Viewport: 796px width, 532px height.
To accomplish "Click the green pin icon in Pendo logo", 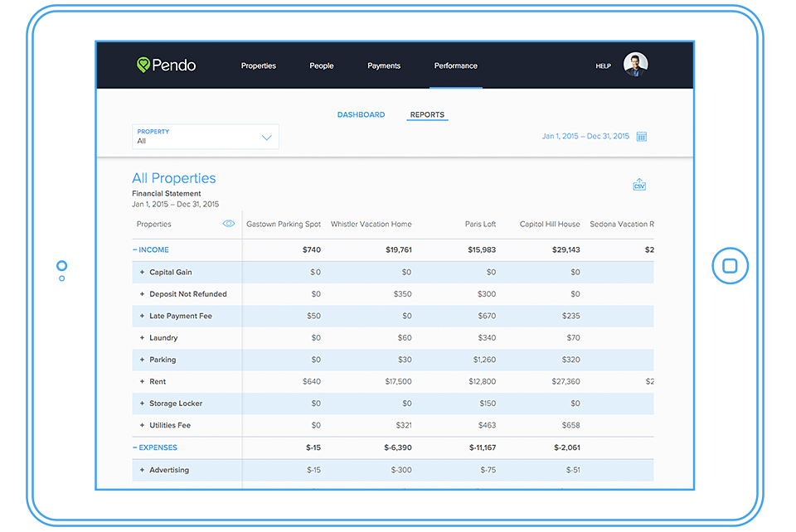I will pyautogui.click(x=143, y=65).
